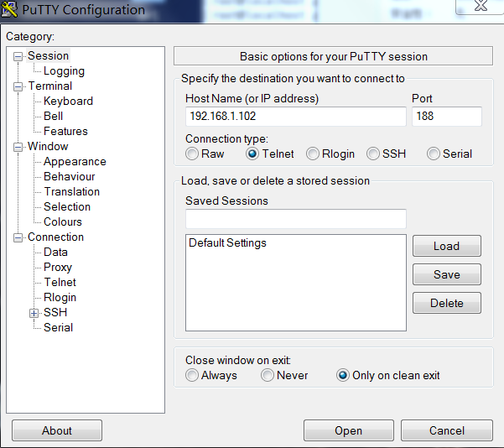Click the About button
The width and height of the screenshot is (504, 448).
point(57,430)
